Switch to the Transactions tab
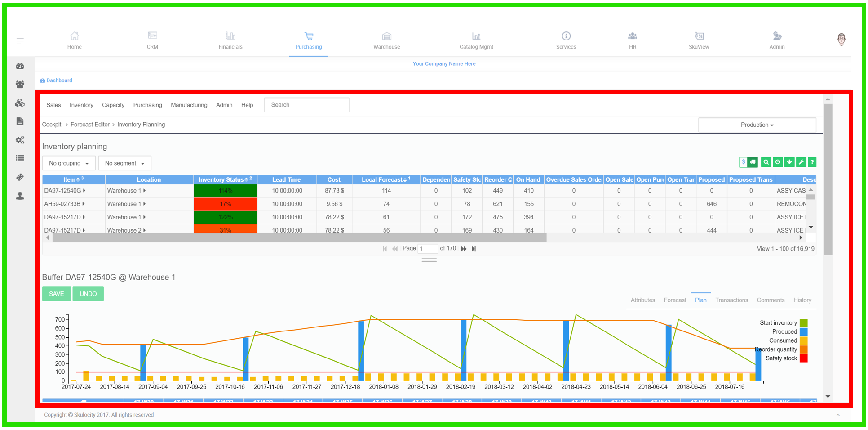868x430 pixels. click(732, 300)
